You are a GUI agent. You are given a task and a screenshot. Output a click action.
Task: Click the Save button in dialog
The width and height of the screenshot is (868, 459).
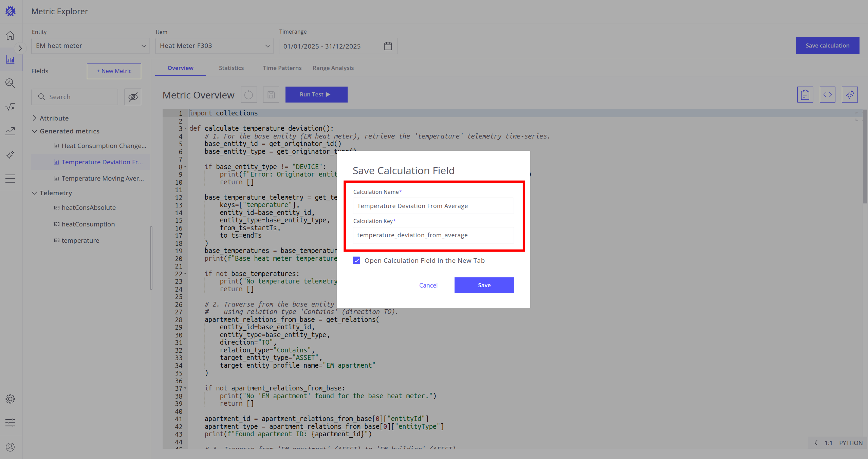484,285
